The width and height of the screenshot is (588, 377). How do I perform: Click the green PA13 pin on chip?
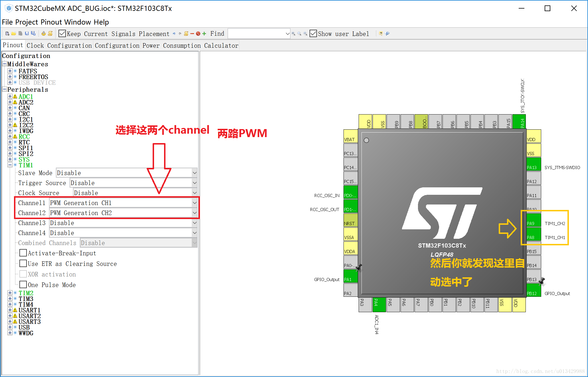[534, 165]
